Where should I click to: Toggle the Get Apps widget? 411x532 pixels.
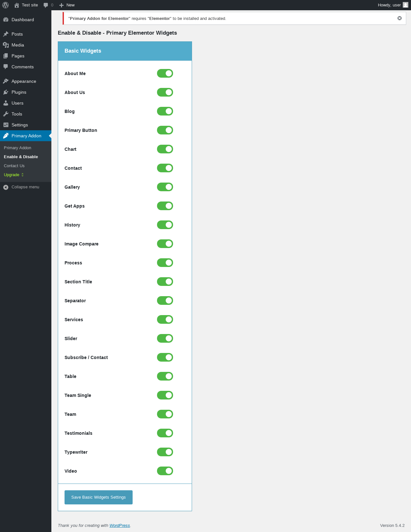(165, 206)
